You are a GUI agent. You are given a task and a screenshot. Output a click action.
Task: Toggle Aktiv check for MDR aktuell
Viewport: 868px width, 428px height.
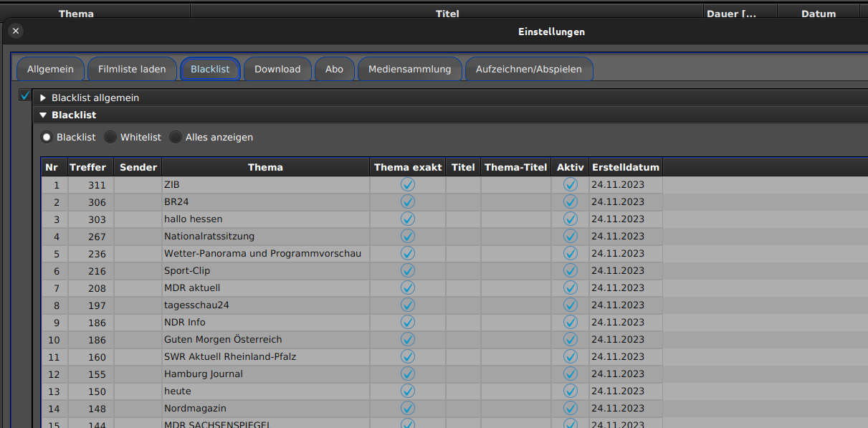click(571, 287)
